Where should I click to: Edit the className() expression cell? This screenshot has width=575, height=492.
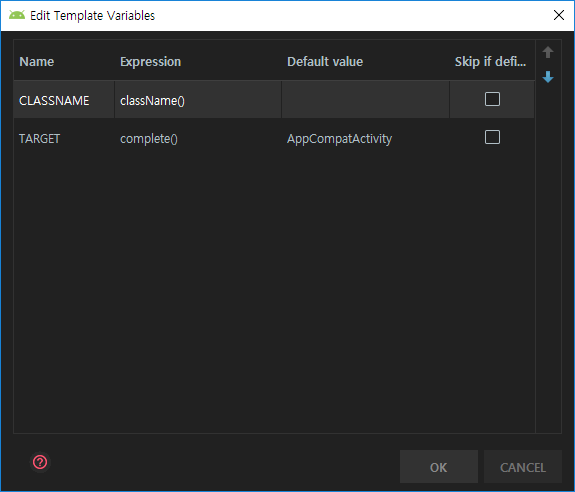point(198,100)
